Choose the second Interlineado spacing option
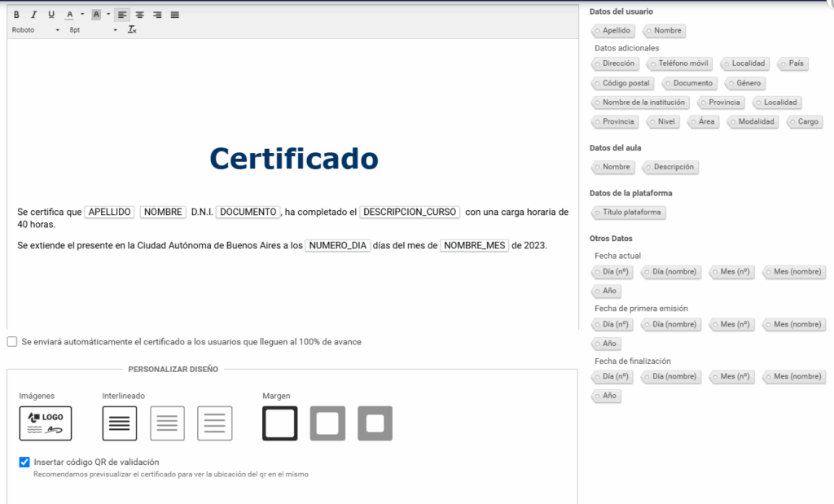834x504 pixels. (x=166, y=423)
